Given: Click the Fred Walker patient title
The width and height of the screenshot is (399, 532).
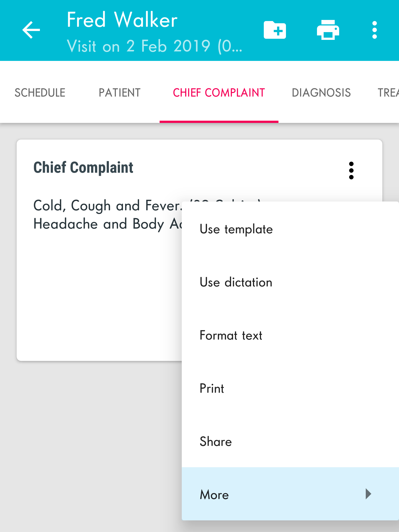Looking at the screenshot, I should click(x=122, y=20).
